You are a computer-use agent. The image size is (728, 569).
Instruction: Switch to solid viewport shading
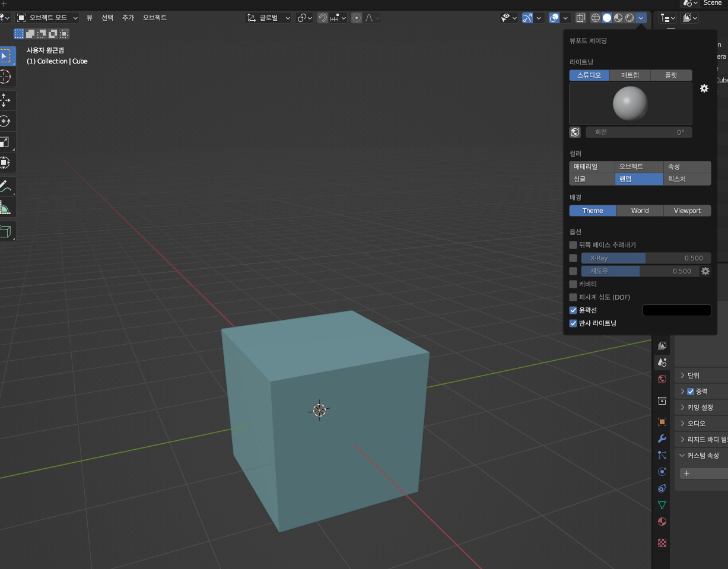point(607,18)
